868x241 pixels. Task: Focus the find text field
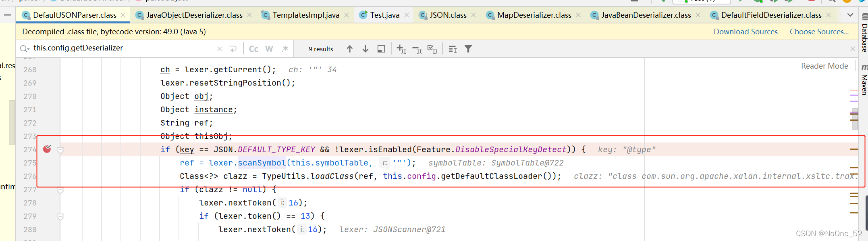coord(123,48)
